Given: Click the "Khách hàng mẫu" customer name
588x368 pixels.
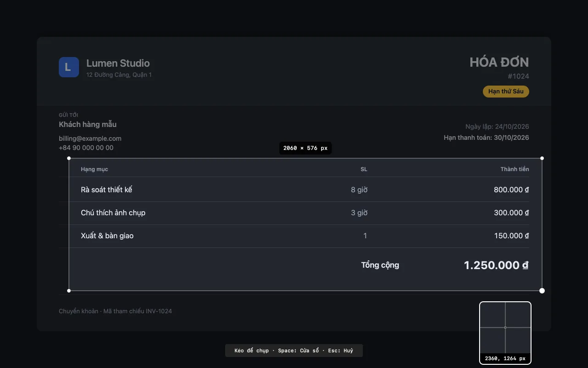Looking at the screenshot, I should 88,124.
